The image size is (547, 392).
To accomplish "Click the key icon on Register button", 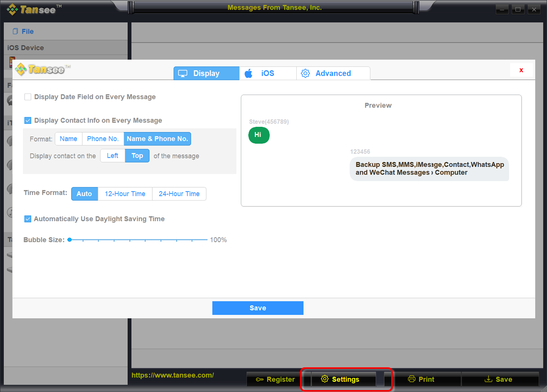I will (x=260, y=379).
